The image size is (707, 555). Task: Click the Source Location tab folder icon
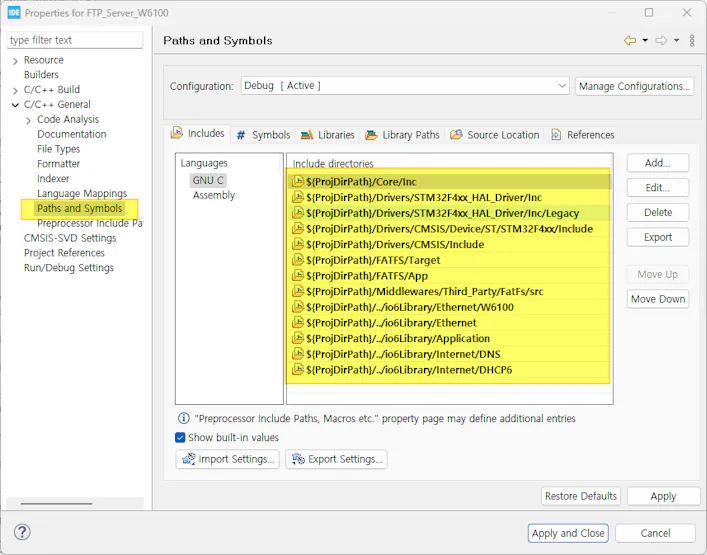[x=456, y=134]
